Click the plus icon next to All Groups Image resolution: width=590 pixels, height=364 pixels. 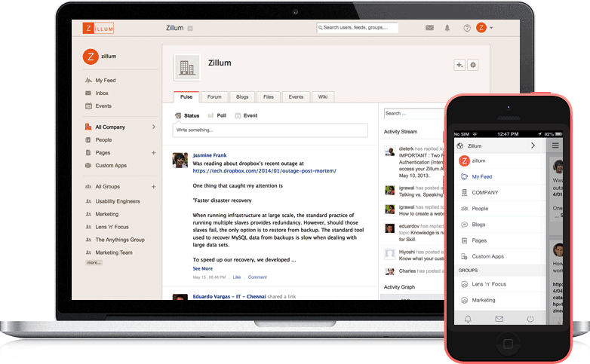(153, 186)
